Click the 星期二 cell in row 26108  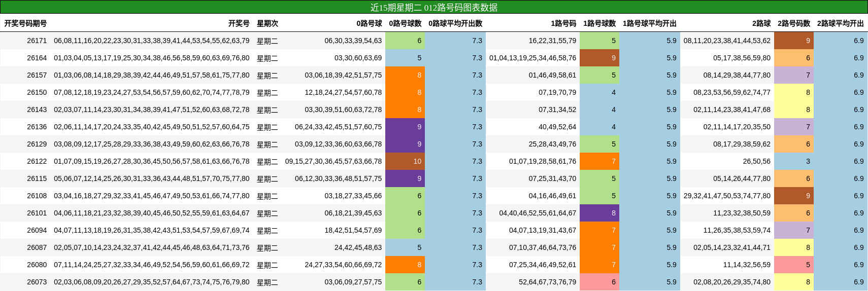[x=268, y=196]
